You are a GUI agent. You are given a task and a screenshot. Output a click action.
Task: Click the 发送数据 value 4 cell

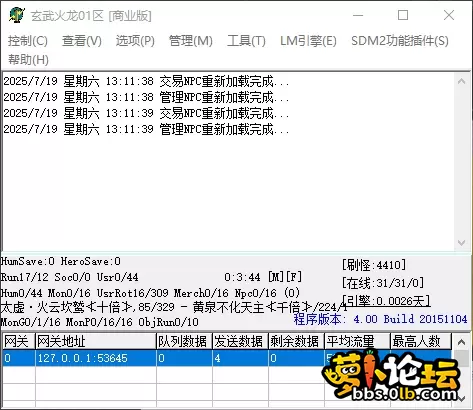(240, 358)
